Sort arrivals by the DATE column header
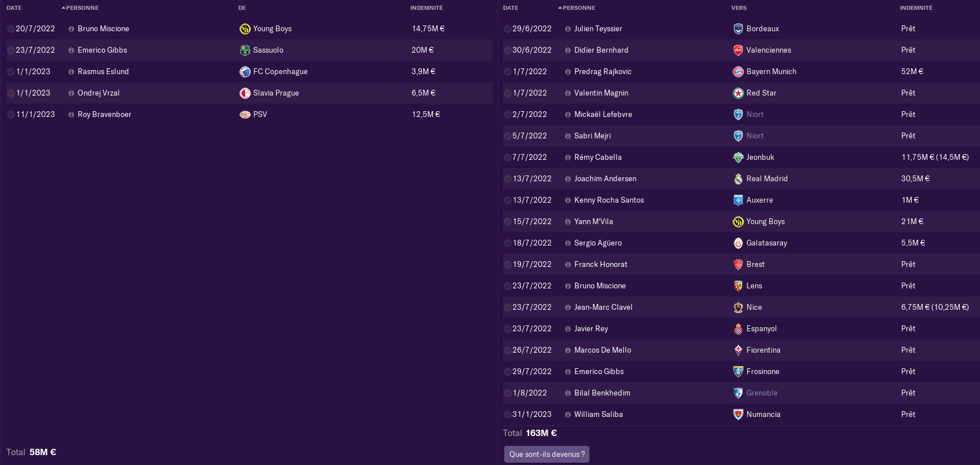980x465 pixels. [x=14, y=8]
